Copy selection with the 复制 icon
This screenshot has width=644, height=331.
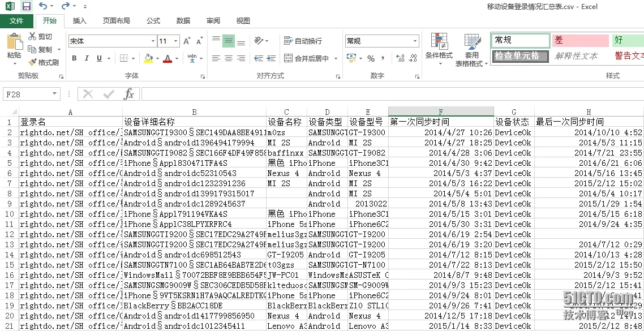(32, 49)
